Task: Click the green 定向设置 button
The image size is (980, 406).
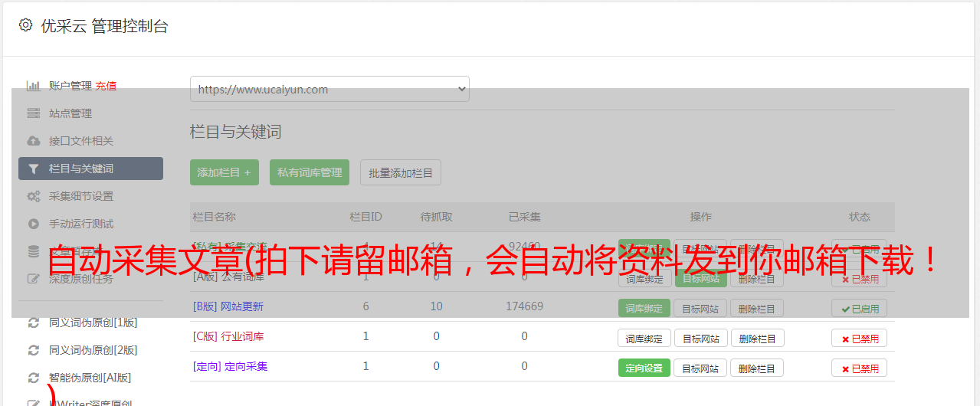Action: pos(644,368)
